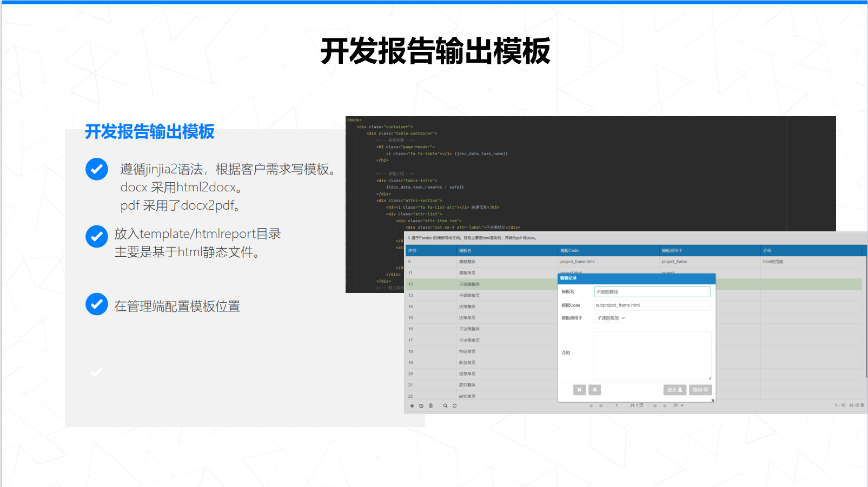Change the page size from 20
The width and height of the screenshot is (868, 487).
coord(676,405)
